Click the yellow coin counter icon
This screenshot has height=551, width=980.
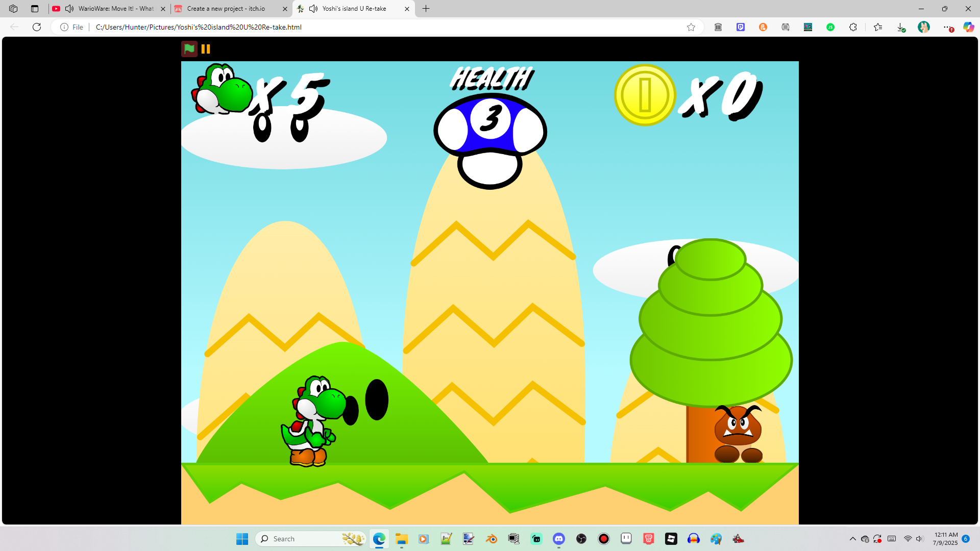(645, 95)
